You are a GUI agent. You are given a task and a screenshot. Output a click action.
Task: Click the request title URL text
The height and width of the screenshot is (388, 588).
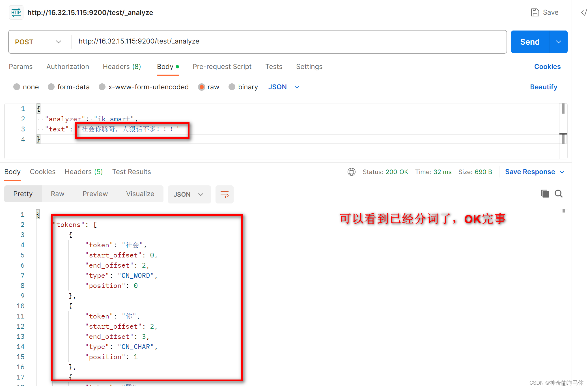[x=90, y=13]
